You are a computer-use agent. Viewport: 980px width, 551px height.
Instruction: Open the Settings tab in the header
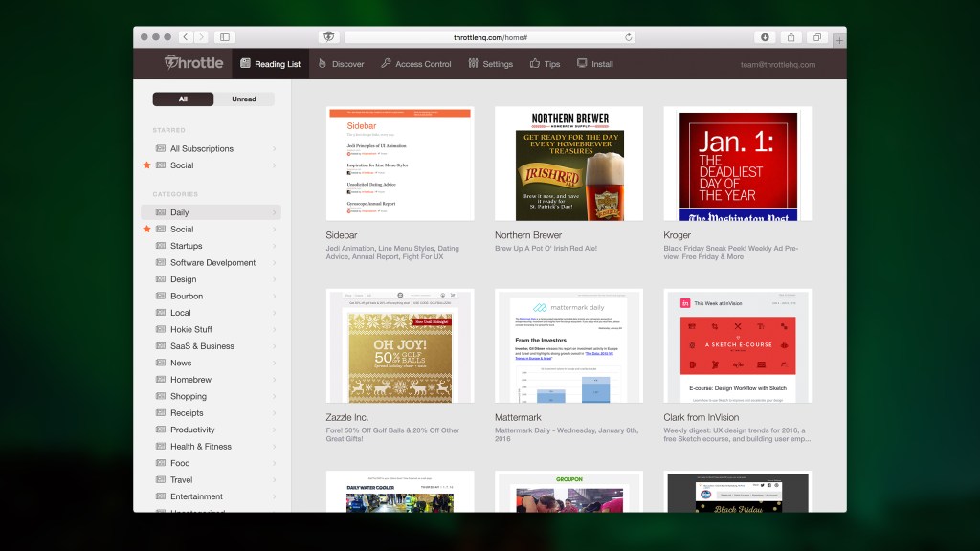(491, 64)
